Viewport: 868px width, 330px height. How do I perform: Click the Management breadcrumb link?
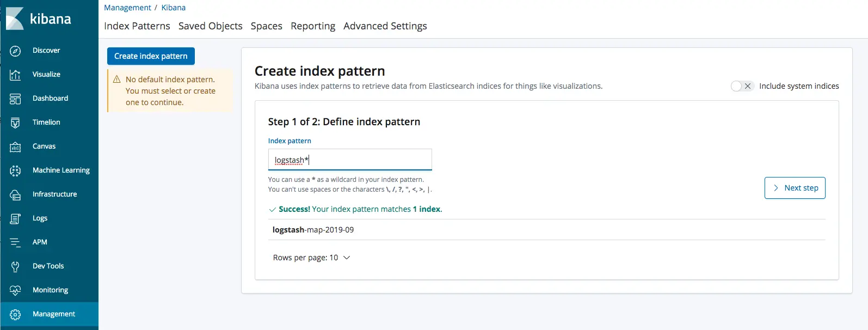(x=127, y=8)
